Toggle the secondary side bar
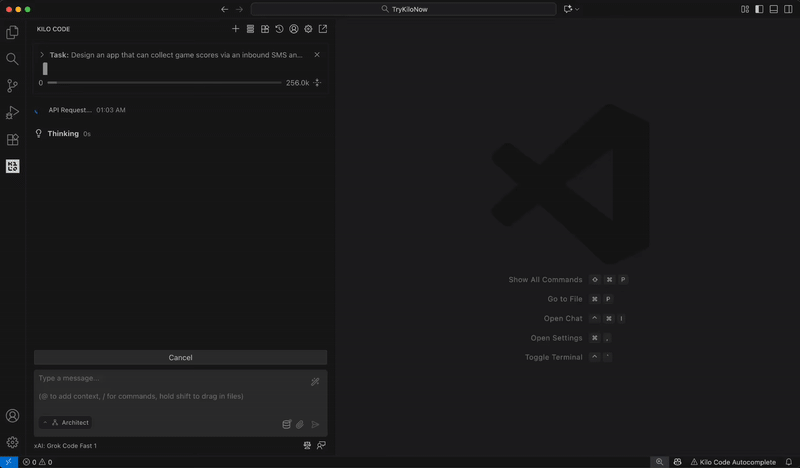 pyautogui.click(x=788, y=9)
